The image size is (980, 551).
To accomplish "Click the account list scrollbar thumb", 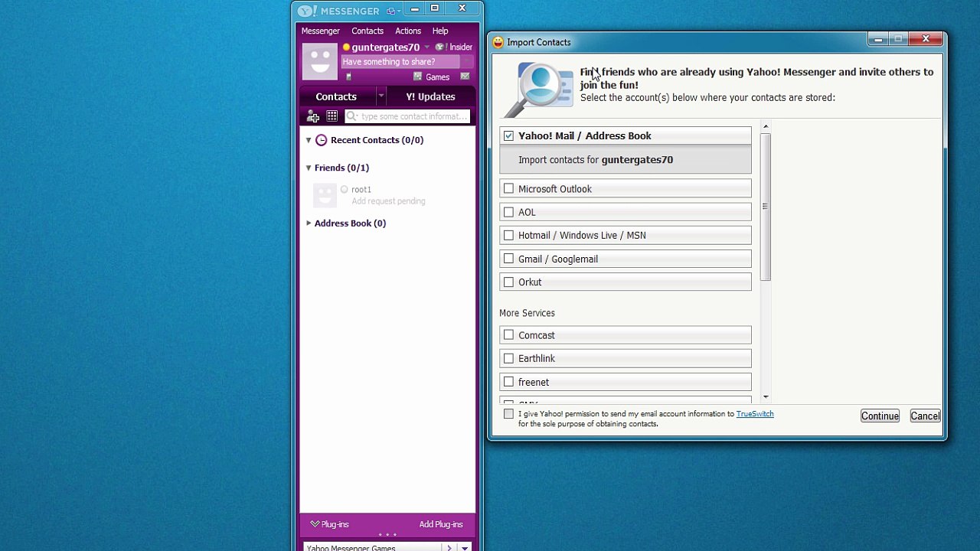I will (765, 207).
